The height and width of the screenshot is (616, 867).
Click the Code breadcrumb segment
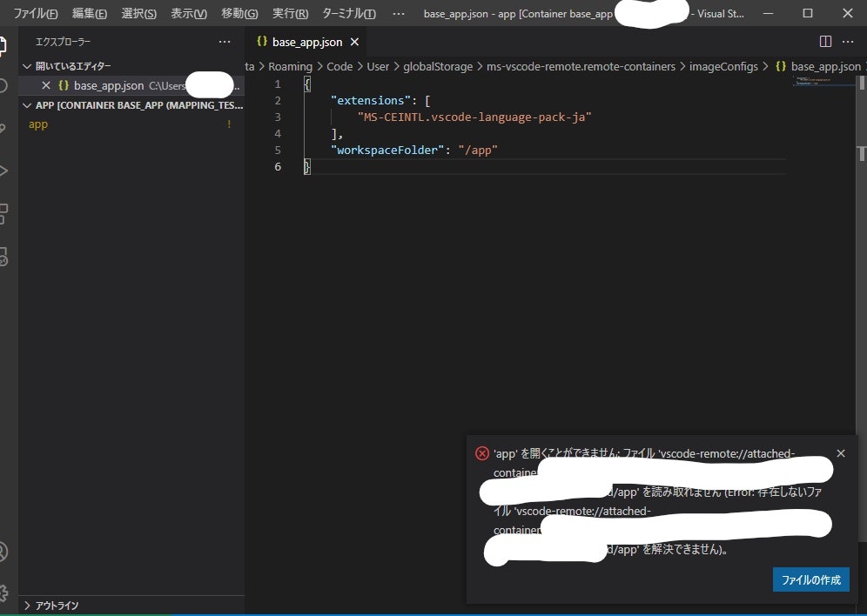[x=339, y=67]
